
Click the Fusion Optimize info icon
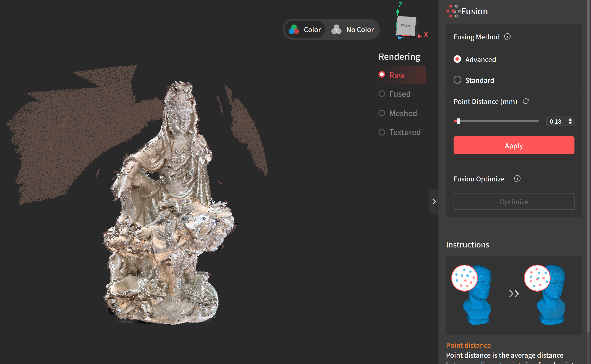(x=517, y=179)
